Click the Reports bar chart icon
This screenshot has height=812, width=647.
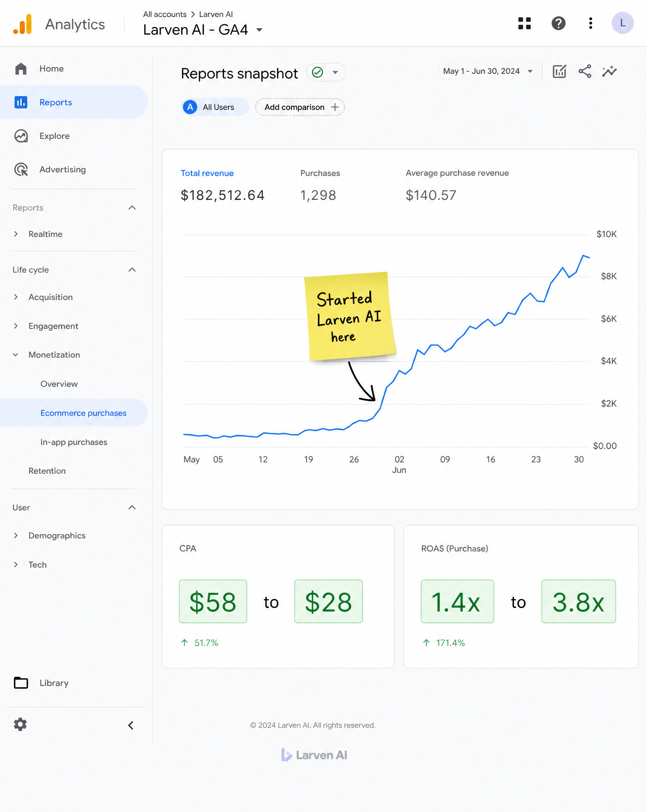coord(21,102)
